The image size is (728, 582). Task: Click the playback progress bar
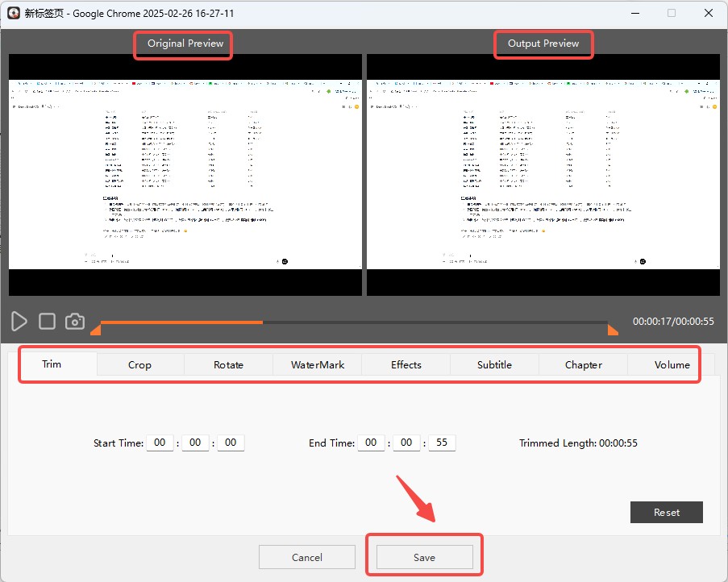pos(355,322)
